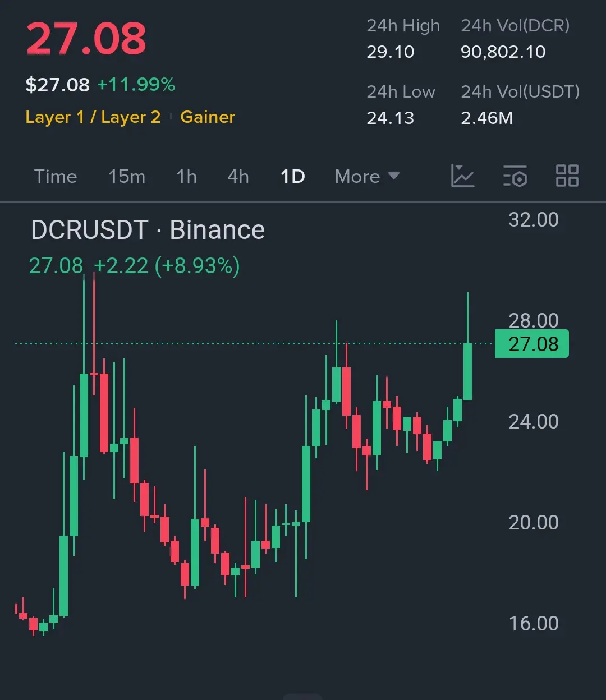Open the indicator settings icon
Image resolution: width=606 pixels, height=700 pixels.
coord(515,176)
